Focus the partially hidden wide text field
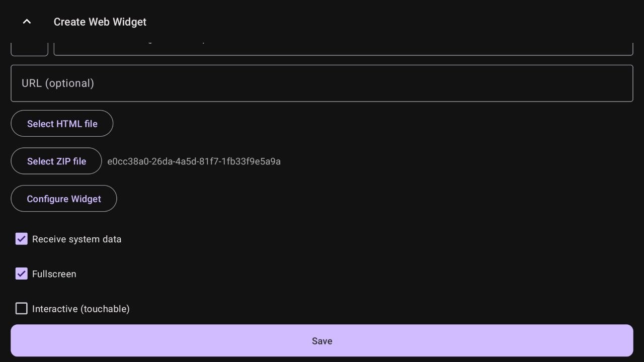644x362 pixels. tap(343, 49)
